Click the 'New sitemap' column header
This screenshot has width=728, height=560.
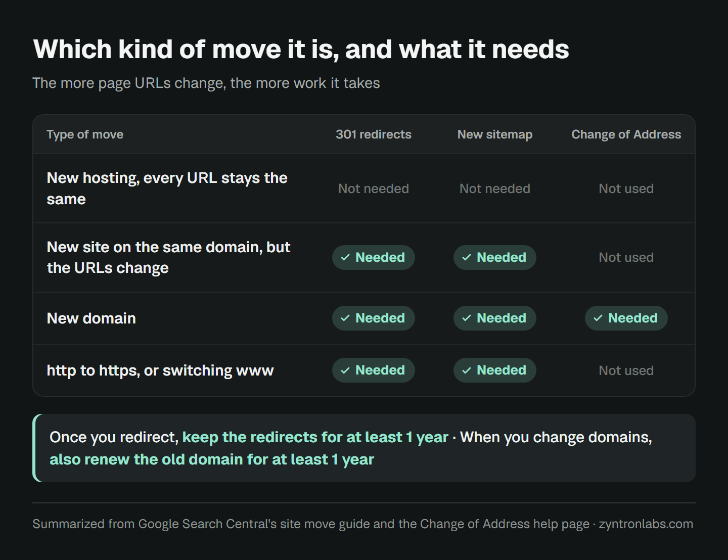pos(495,134)
